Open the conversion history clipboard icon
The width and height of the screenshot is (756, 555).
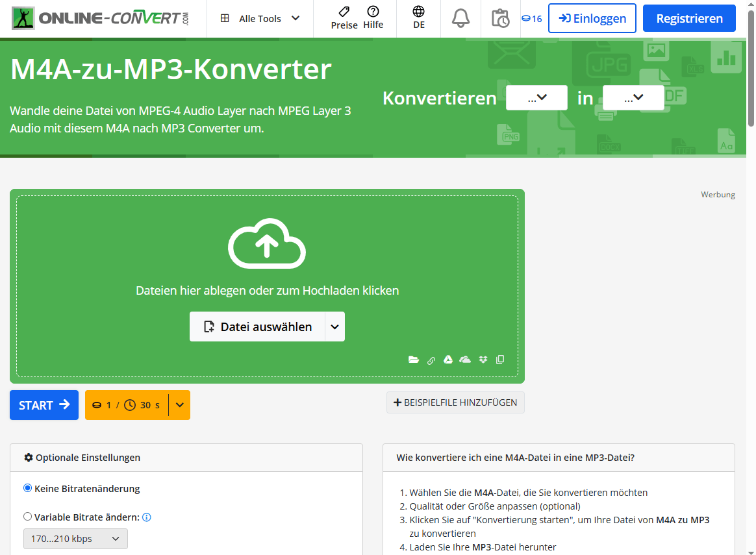[x=500, y=18]
